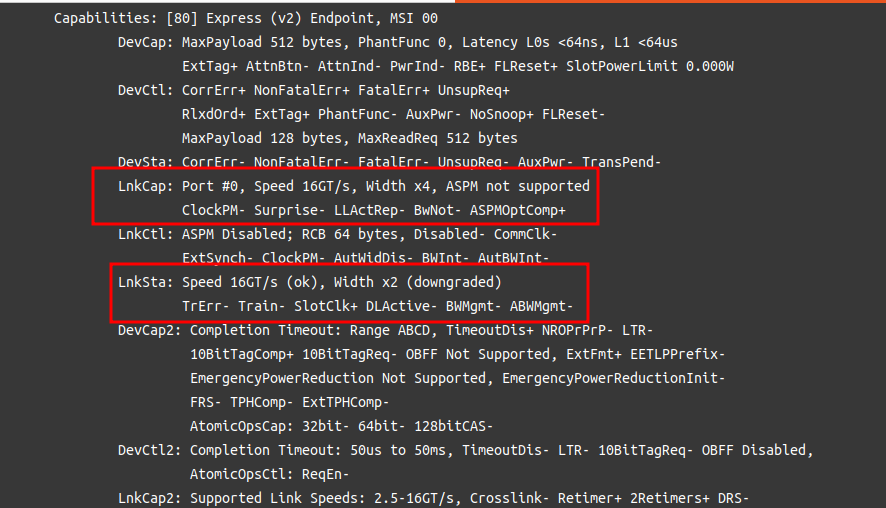
Task: Click the DevCtl label
Action: [145, 90]
